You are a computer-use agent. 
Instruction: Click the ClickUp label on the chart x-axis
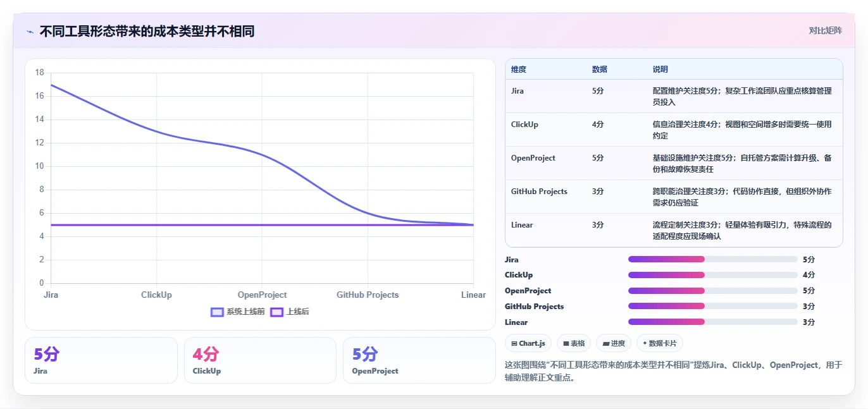[156, 295]
